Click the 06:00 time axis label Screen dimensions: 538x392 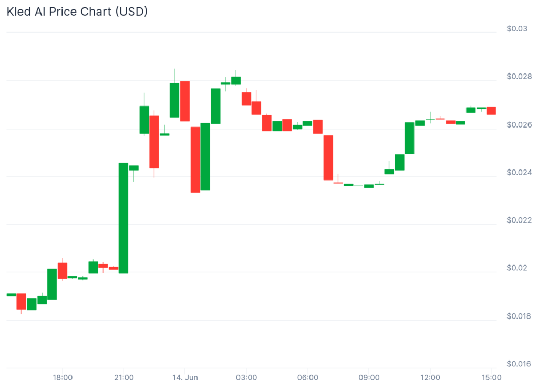(x=307, y=378)
